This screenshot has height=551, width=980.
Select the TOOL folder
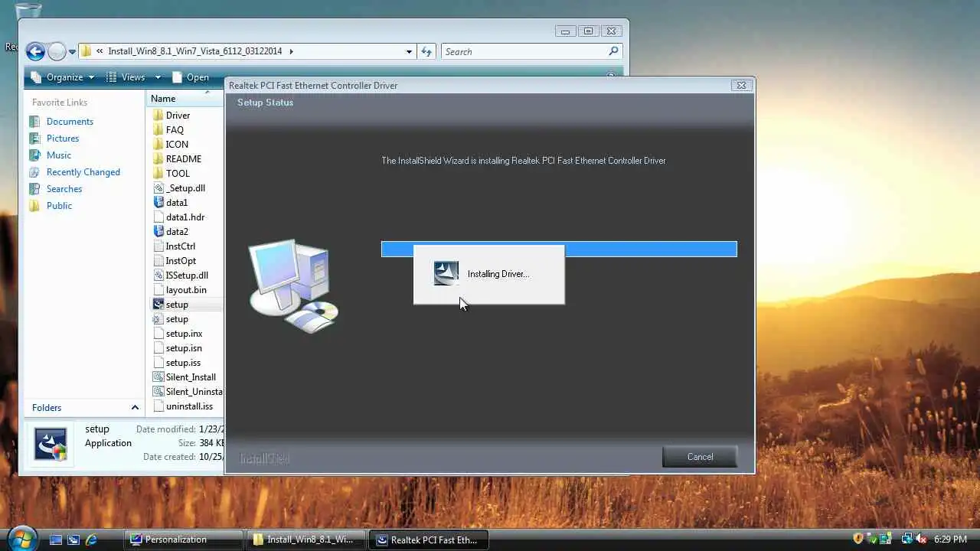(171, 174)
